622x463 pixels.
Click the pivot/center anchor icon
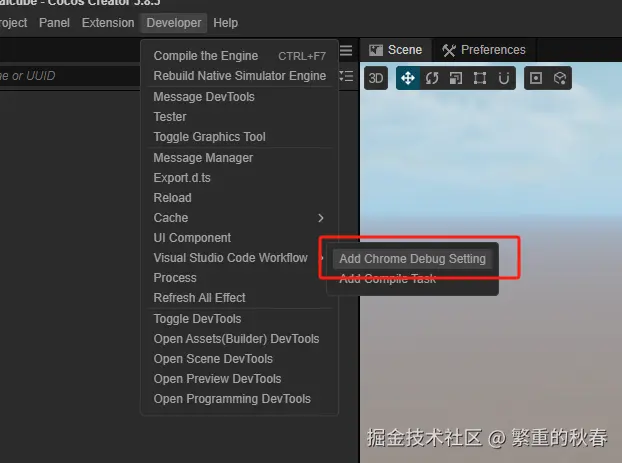click(536, 78)
